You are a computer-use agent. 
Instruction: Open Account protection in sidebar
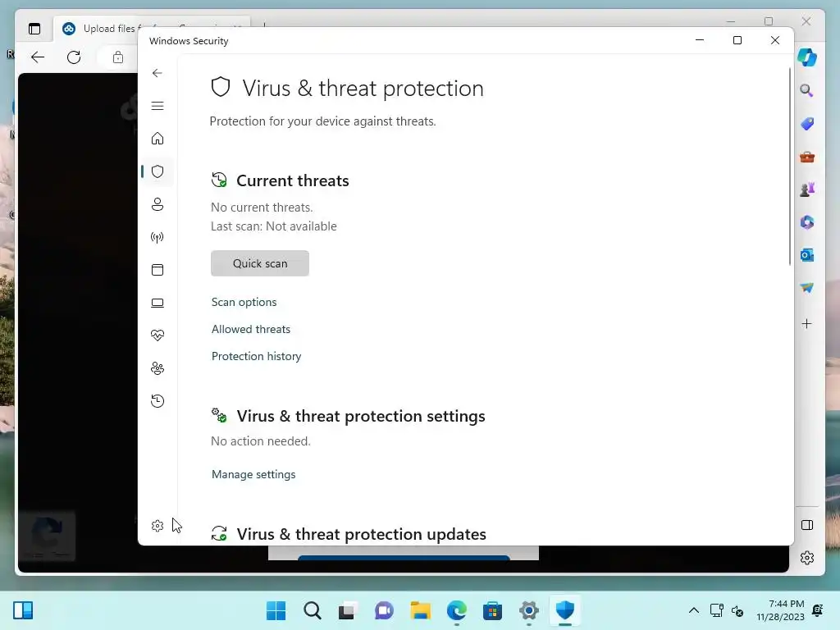(x=157, y=204)
